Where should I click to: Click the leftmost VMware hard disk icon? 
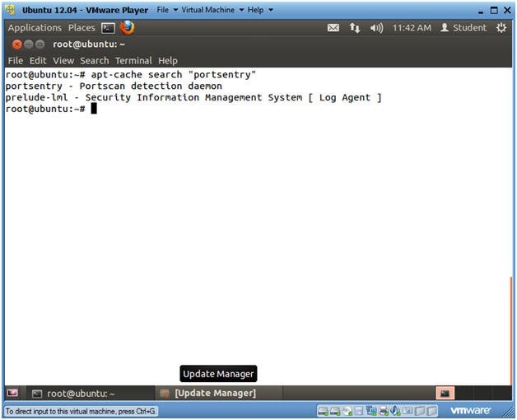click(x=323, y=411)
